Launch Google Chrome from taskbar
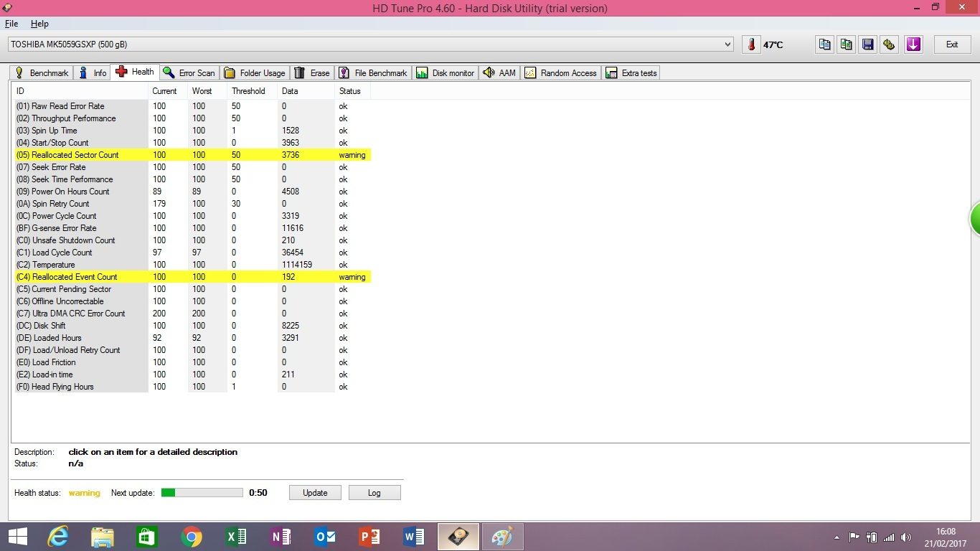Viewport: 980px width, 551px height. [192, 537]
